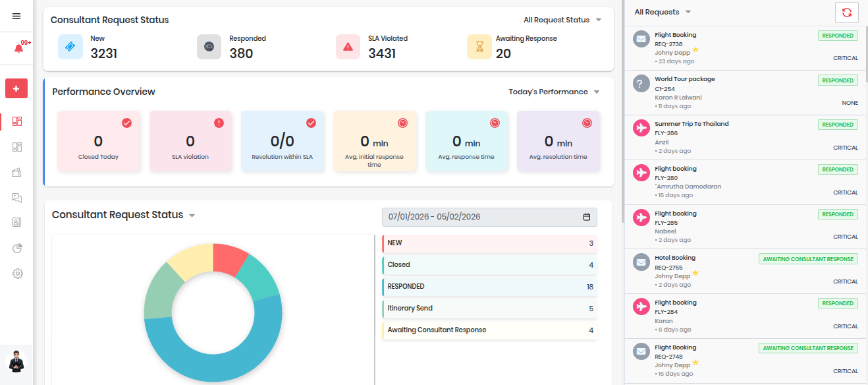Expand the All Request Status dropdown
This screenshot has height=385, width=868.
(562, 20)
